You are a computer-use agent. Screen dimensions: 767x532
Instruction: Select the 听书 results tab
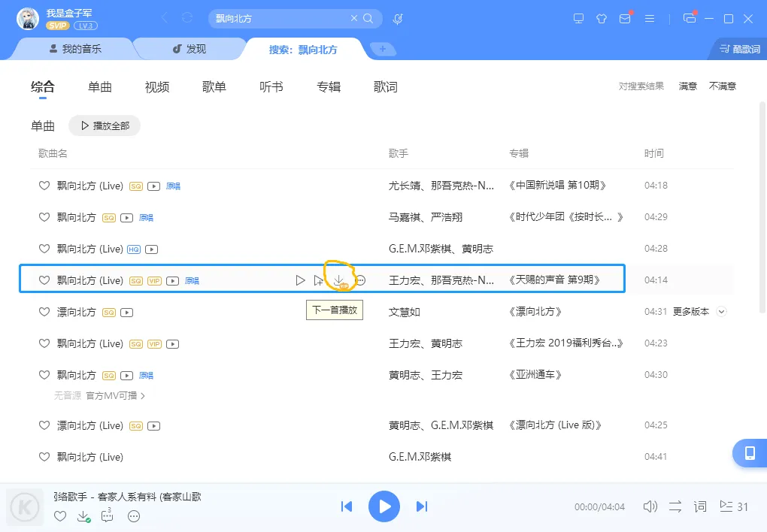(x=271, y=87)
